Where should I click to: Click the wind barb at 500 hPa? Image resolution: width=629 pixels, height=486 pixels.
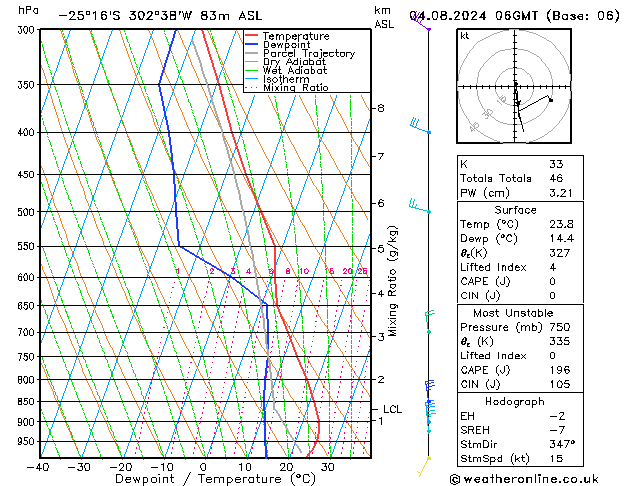click(419, 206)
